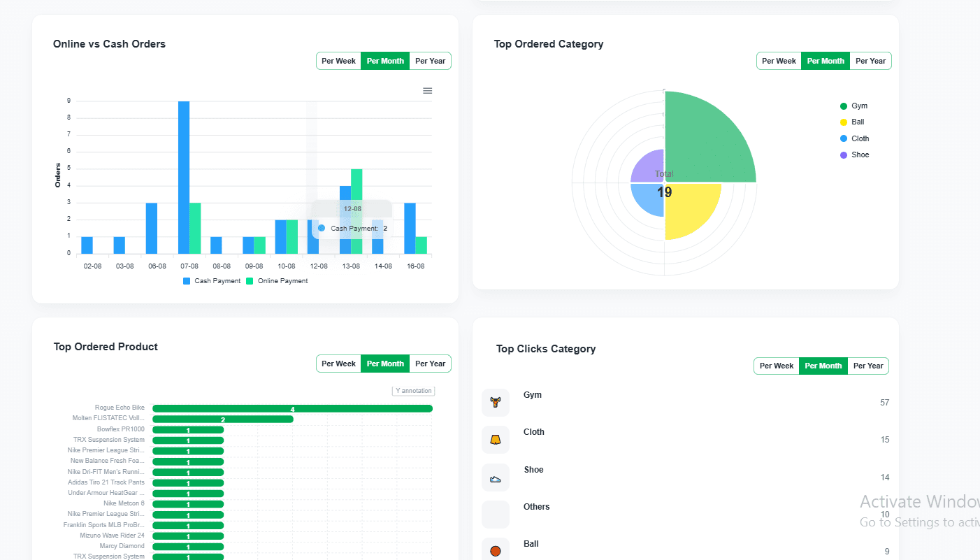Switch Top Ordered Category to Per Week
The image size is (980, 560).
pyautogui.click(x=779, y=61)
